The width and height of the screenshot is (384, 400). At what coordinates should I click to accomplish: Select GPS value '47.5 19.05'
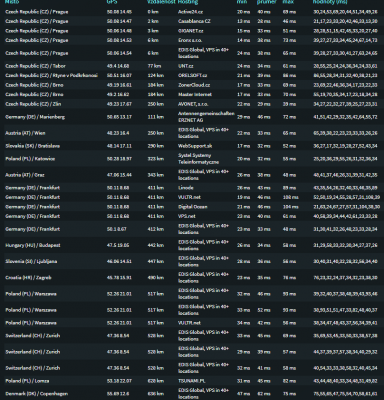coord(118,245)
